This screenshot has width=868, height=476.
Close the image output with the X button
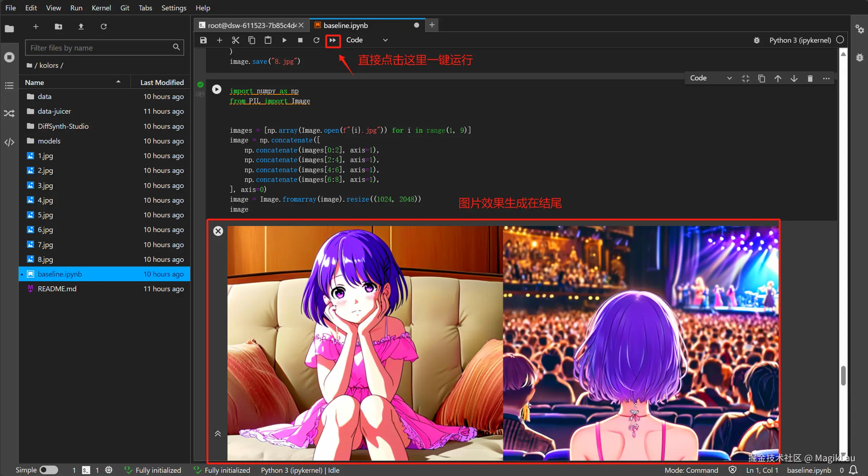[x=218, y=231]
